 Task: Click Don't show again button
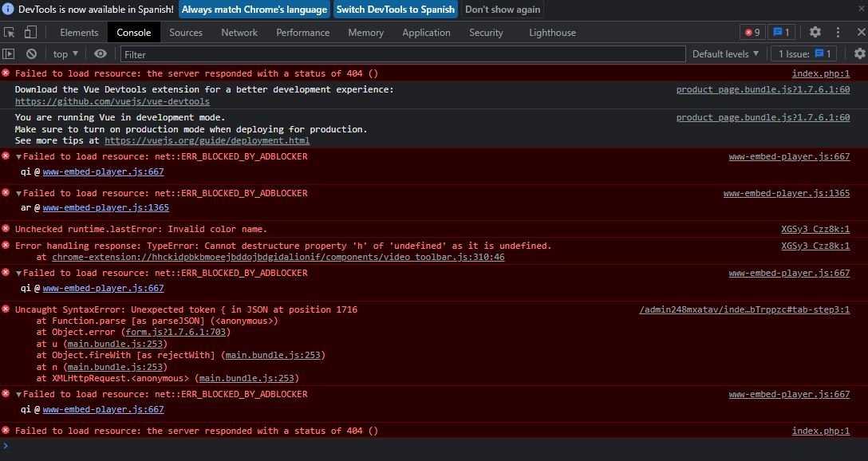(x=503, y=10)
